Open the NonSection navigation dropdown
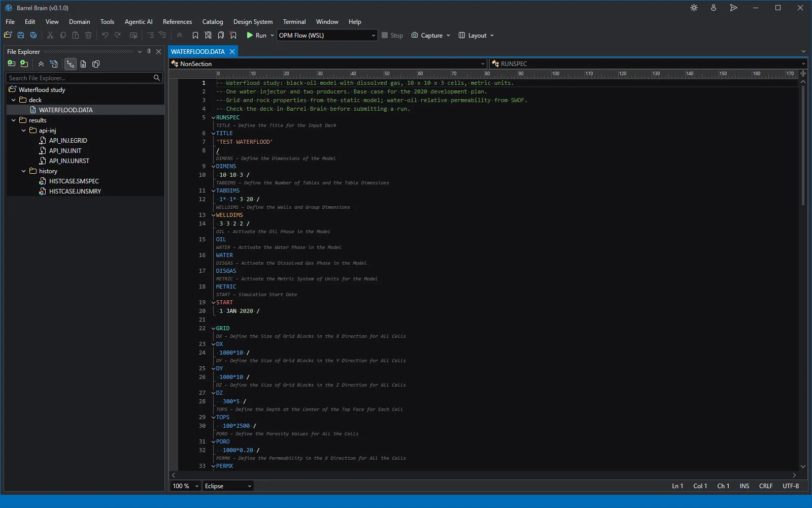 [328, 63]
